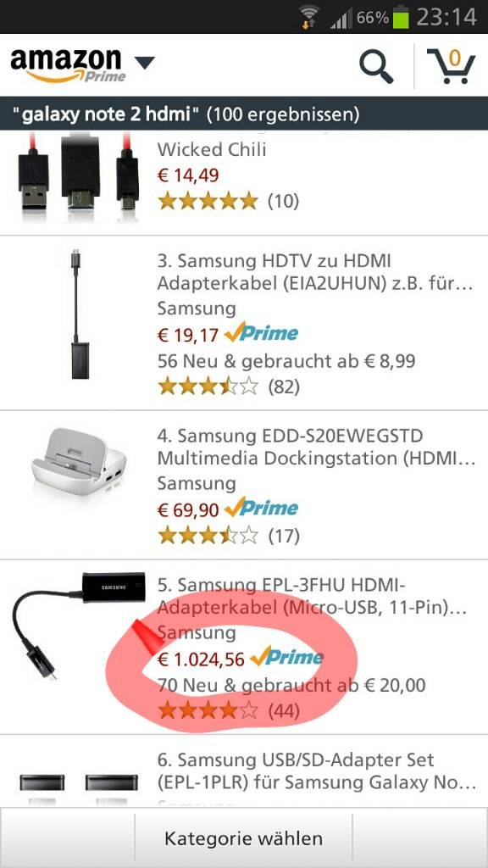Viewport: 488px width, 868px height.
Task: Tap the Amazon Prime logo
Action: (x=67, y=65)
